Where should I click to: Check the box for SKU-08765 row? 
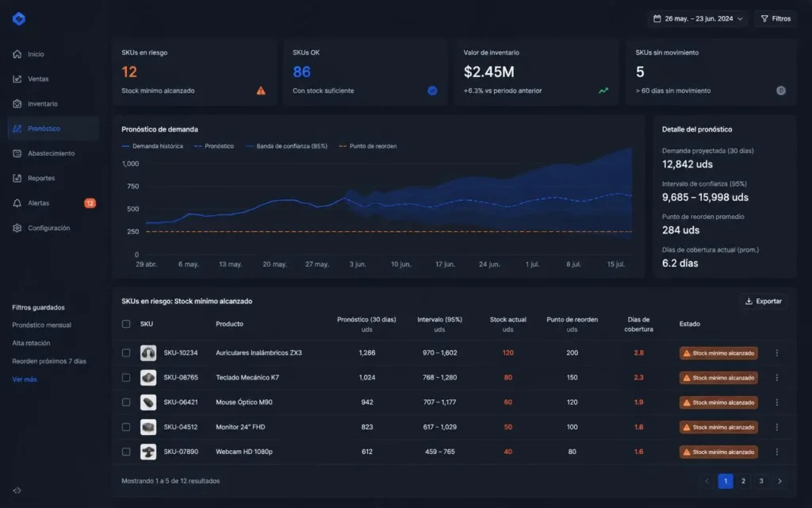[126, 377]
